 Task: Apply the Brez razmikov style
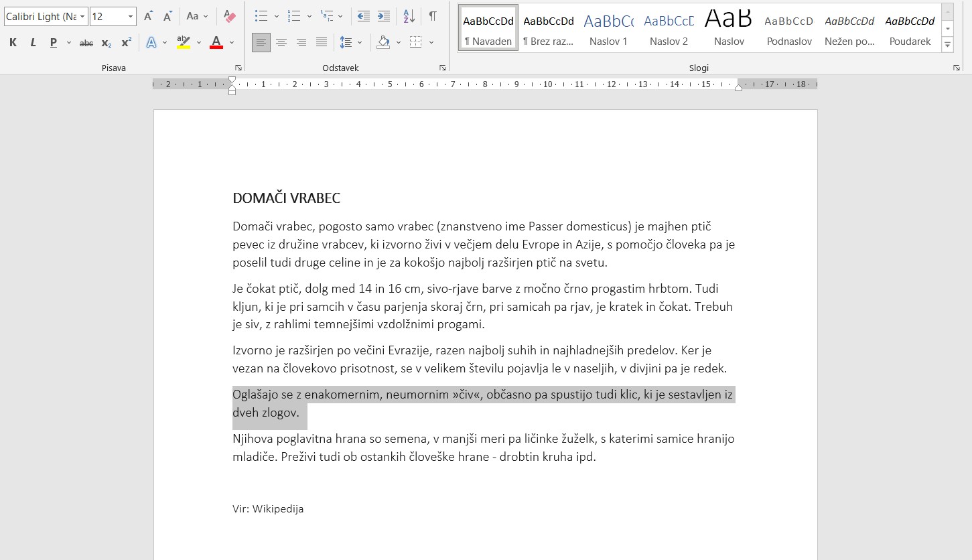(x=549, y=27)
